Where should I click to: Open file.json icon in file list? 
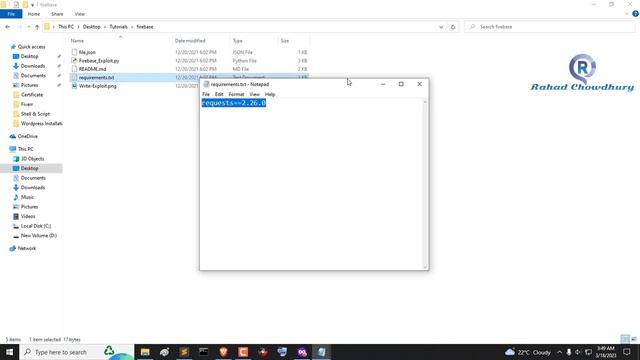click(x=74, y=52)
